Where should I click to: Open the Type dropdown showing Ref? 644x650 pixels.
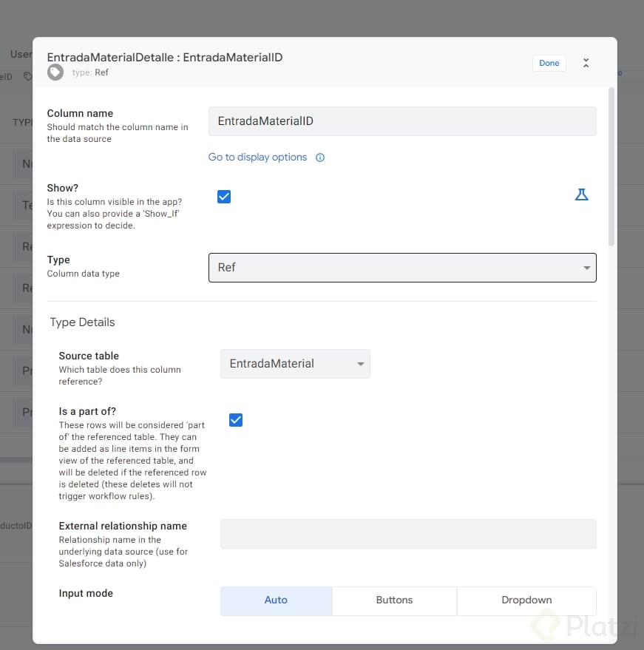pyautogui.click(x=402, y=268)
